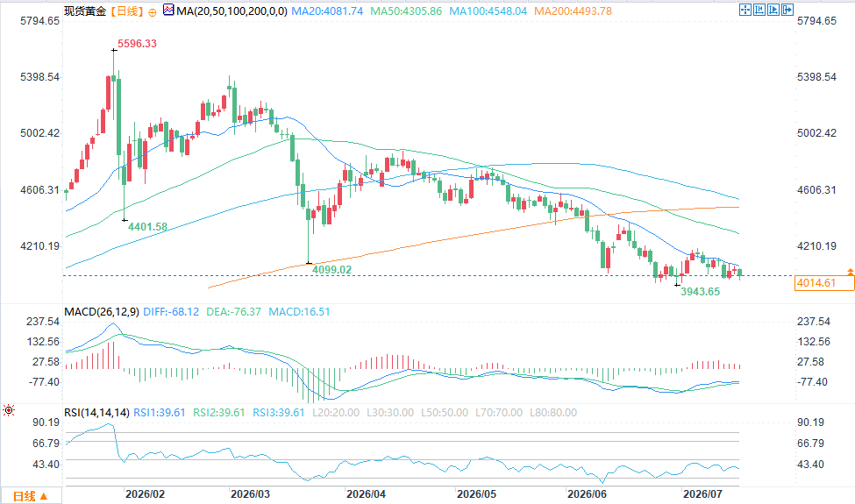The height and width of the screenshot is (504, 855).
Task: Open the 【日线】 timeframe label in title
Action: pos(126,11)
